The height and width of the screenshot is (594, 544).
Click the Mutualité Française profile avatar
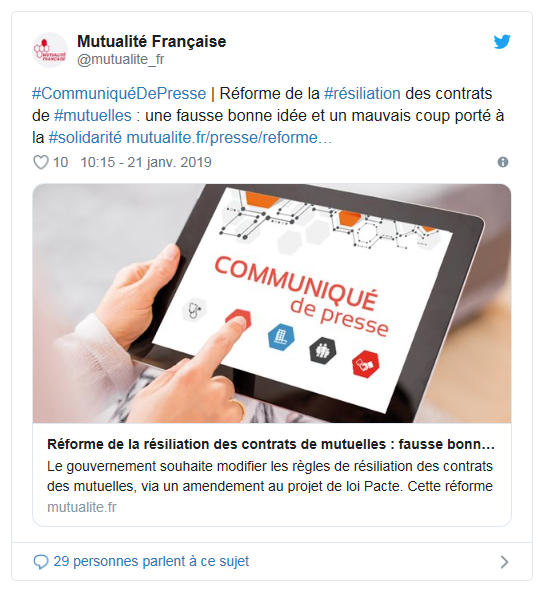click(50, 50)
